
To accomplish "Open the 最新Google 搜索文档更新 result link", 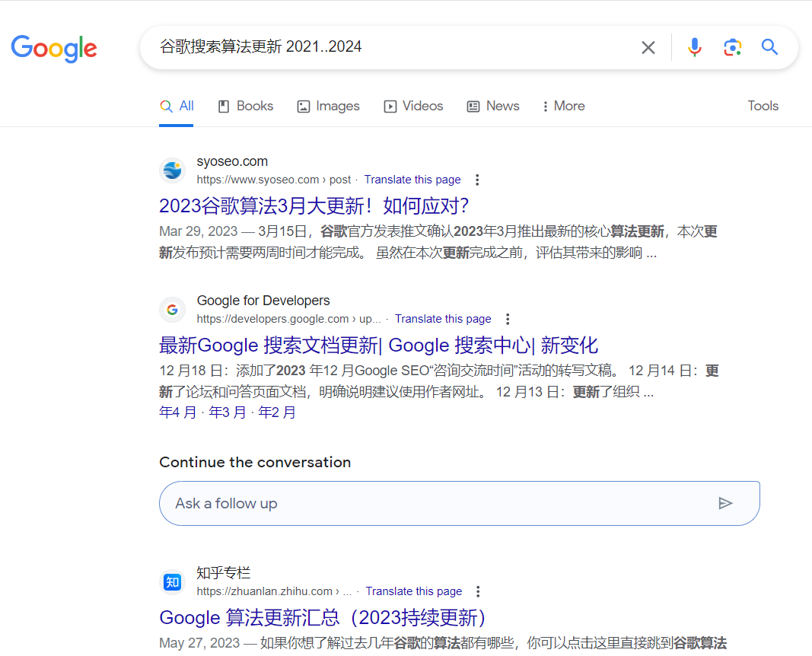I will (378, 346).
